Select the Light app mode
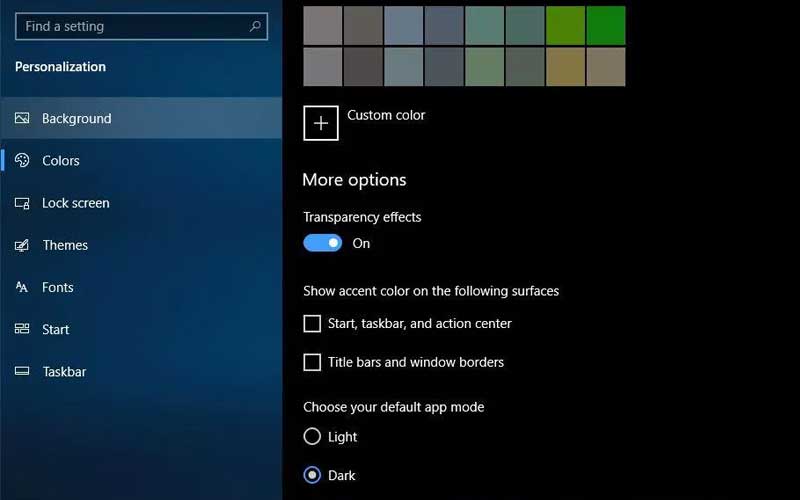 [x=312, y=437]
